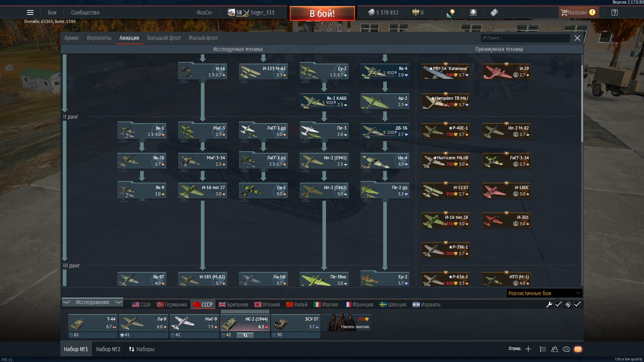Select the МиГ-3 aircraft card

202,131
